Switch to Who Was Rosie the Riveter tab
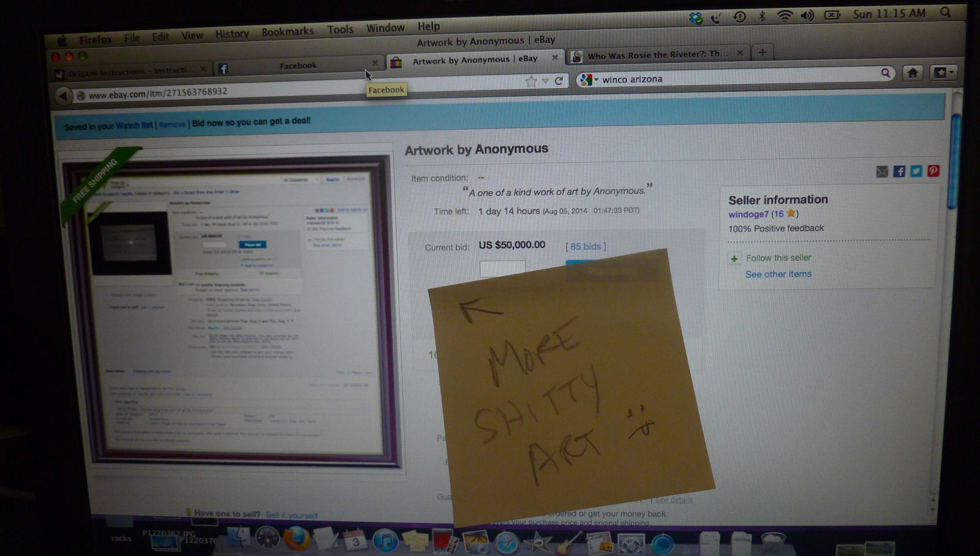This screenshot has width=980, height=556. coord(657,54)
